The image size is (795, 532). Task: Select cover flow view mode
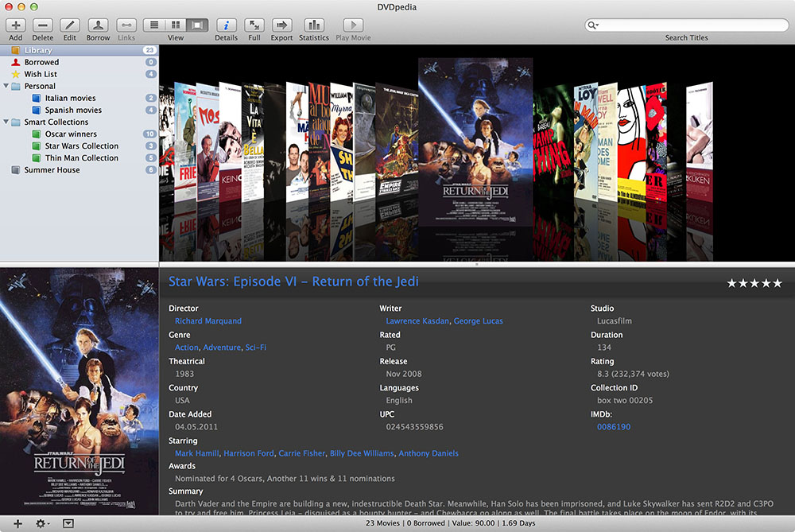[197, 25]
